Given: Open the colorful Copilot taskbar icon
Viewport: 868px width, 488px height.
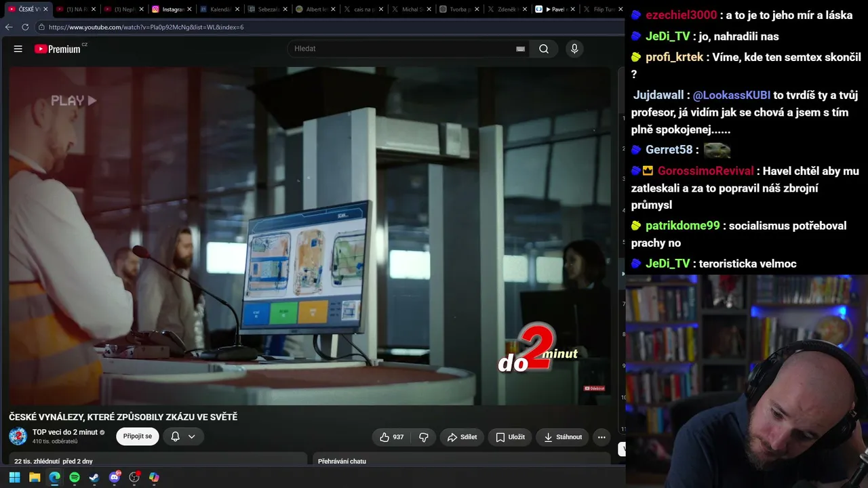Looking at the screenshot, I should [x=154, y=477].
